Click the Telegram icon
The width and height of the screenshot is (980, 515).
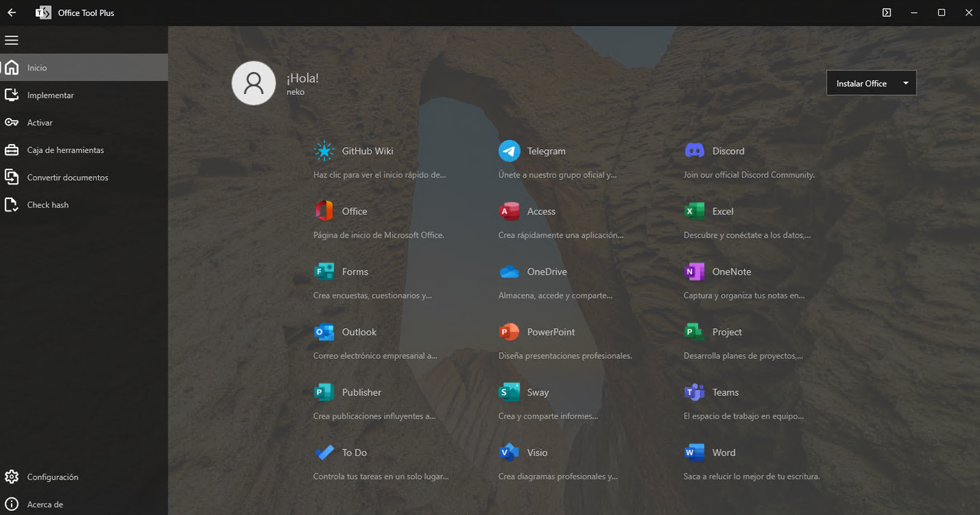click(x=509, y=151)
